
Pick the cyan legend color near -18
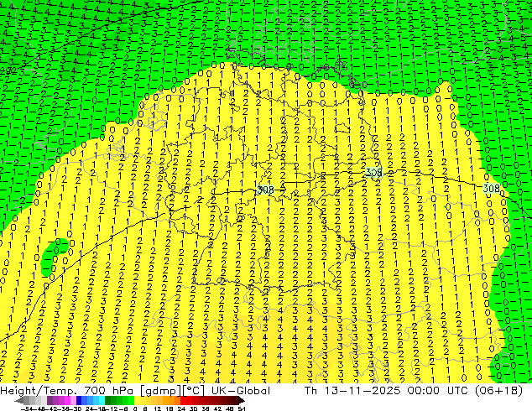[102, 400]
